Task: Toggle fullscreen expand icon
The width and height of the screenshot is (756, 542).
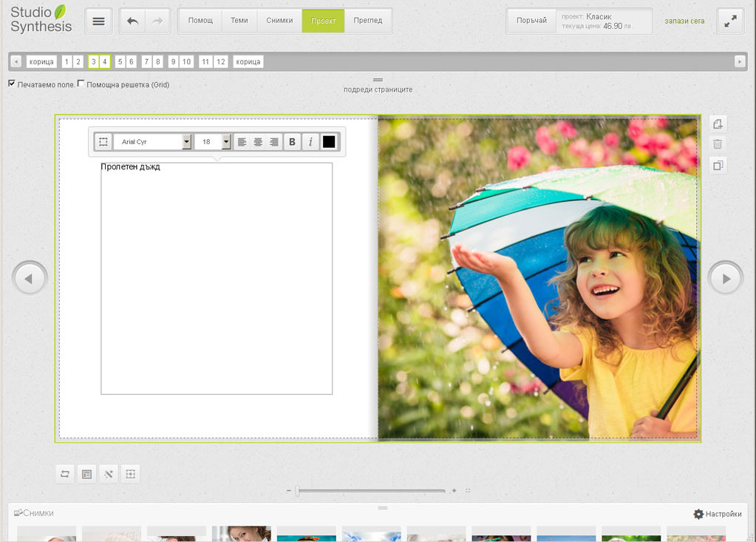Action: point(730,21)
